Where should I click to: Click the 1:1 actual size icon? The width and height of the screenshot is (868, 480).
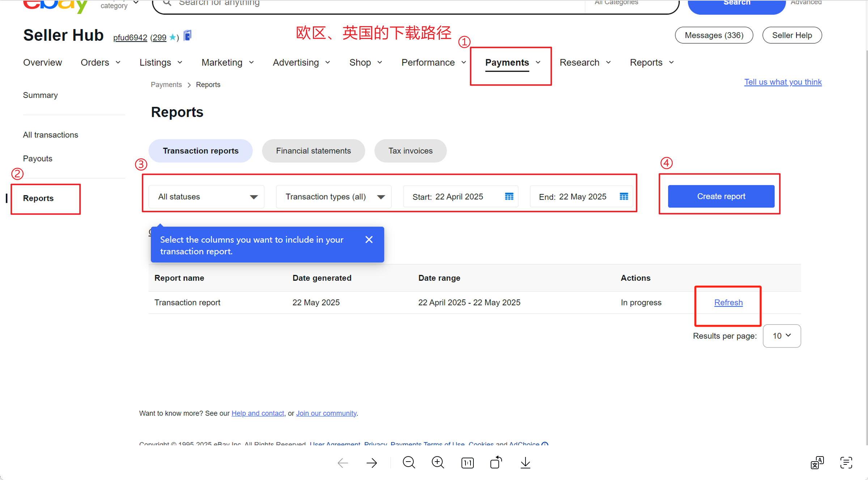coord(467,463)
